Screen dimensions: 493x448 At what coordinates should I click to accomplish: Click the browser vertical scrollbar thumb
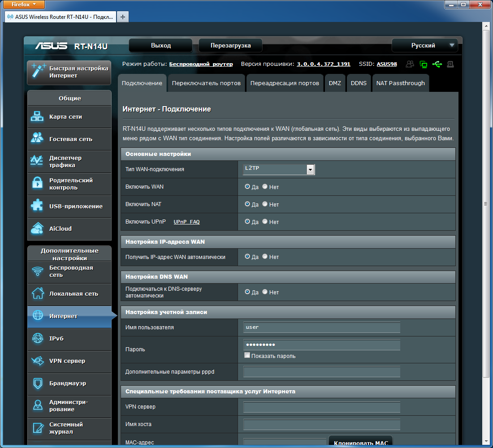486,204
